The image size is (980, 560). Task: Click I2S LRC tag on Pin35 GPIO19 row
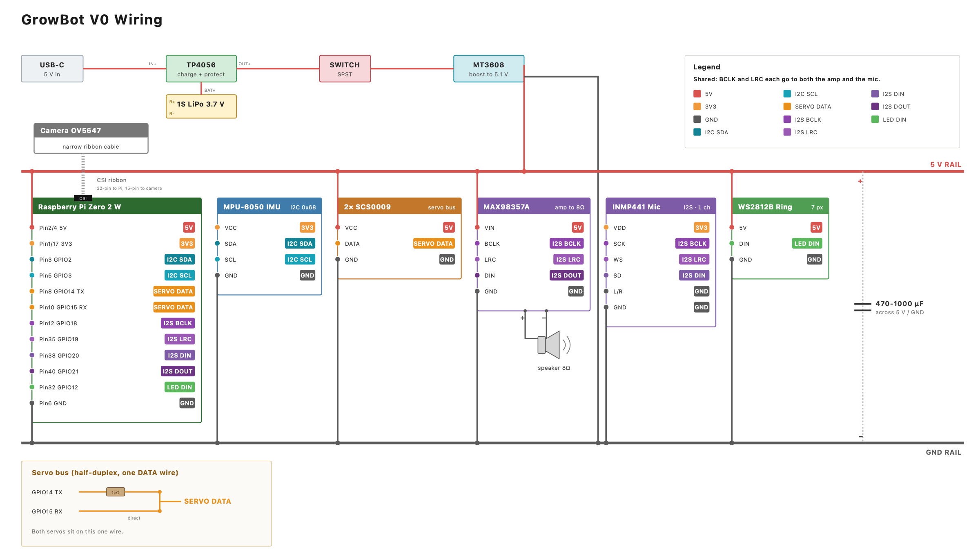tap(180, 339)
